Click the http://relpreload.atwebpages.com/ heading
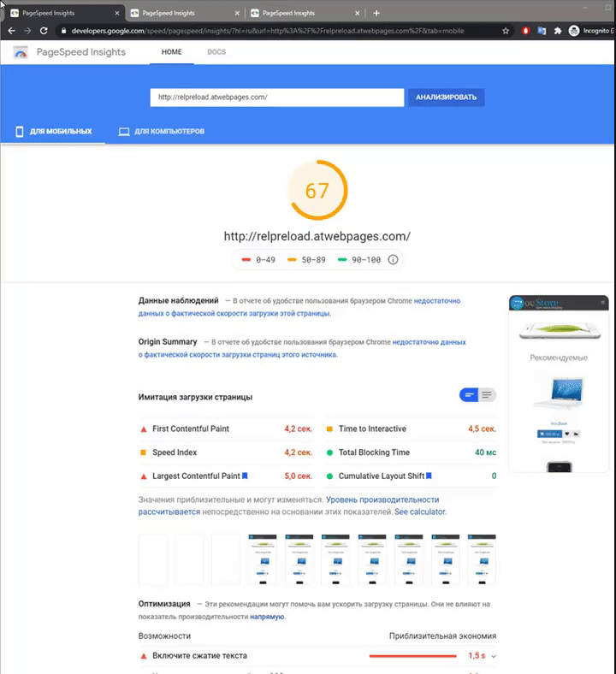 pos(317,236)
